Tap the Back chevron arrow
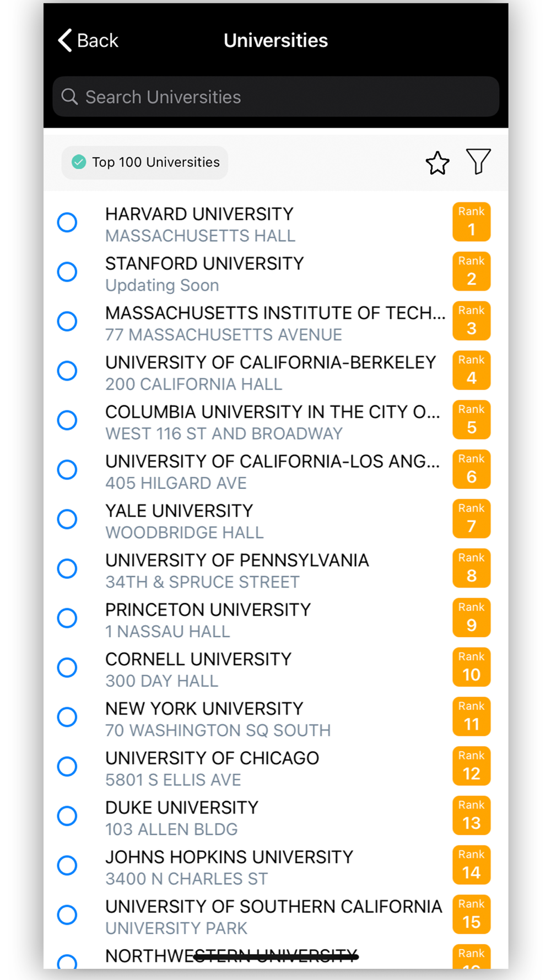551x980 pixels. coord(65,40)
